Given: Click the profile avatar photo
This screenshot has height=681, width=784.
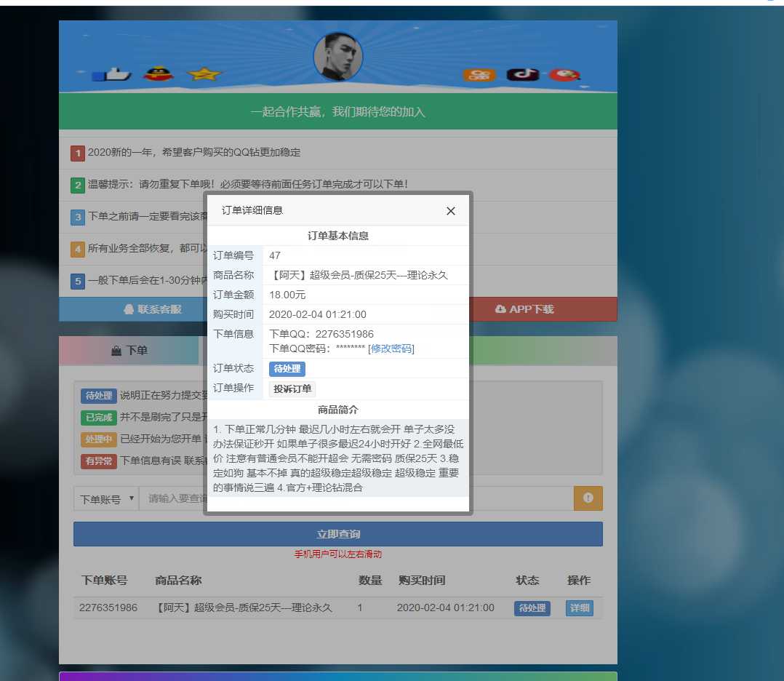Looking at the screenshot, I should point(338,57).
